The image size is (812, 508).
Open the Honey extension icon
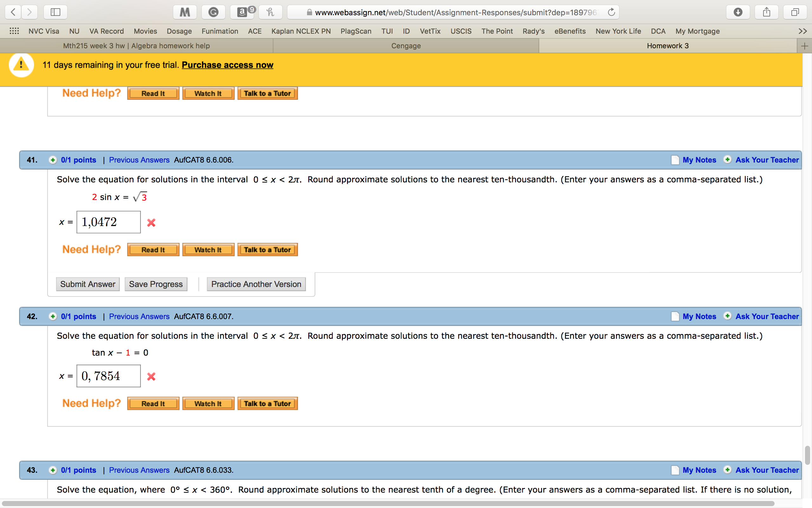[271, 12]
